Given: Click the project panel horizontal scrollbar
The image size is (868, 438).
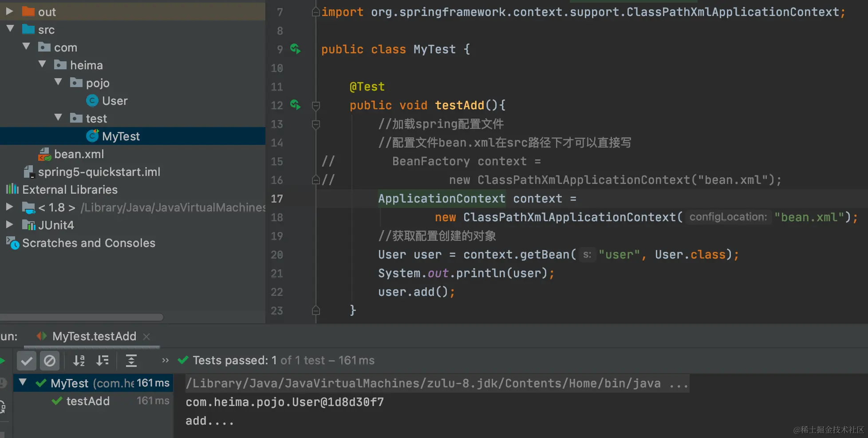Looking at the screenshot, I should pyautogui.click(x=82, y=317).
